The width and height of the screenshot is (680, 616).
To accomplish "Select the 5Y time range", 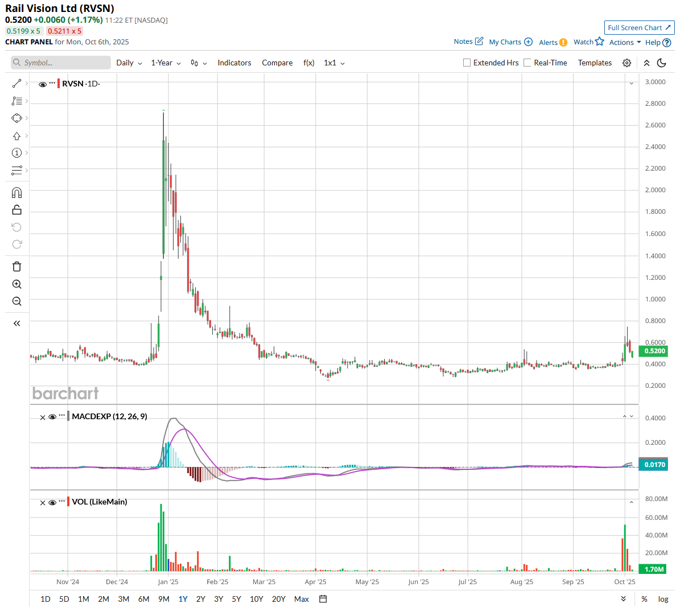I will [x=236, y=599].
